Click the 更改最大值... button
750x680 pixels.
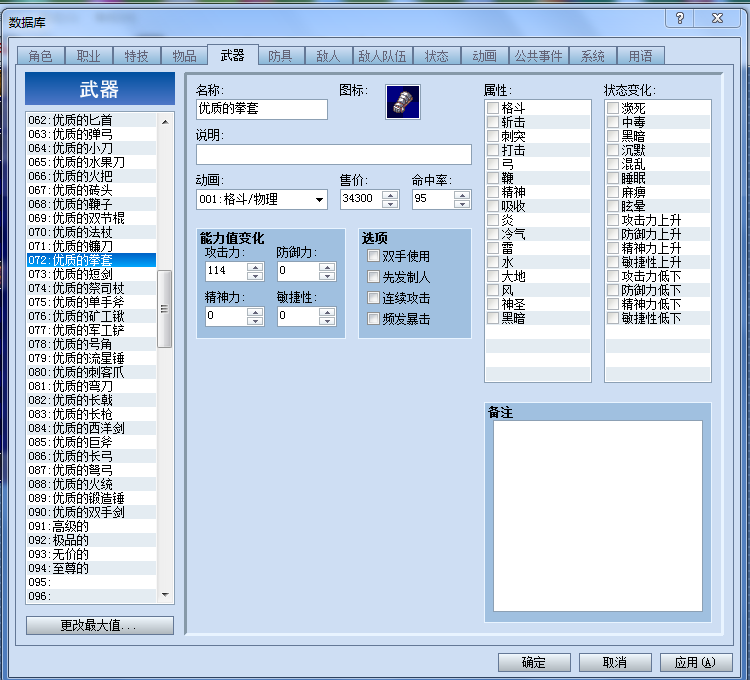pyautogui.click(x=99, y=625)
